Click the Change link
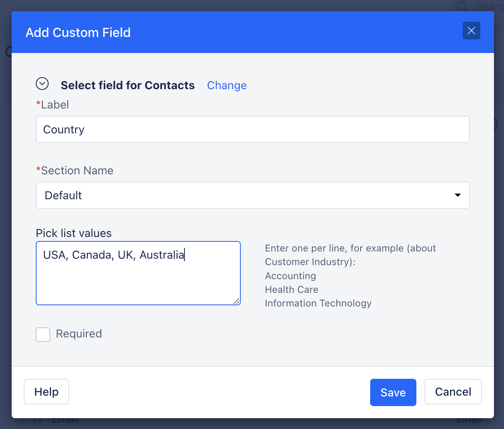The width and height of the screenshot is (504, 429). [x=227, y=85]
